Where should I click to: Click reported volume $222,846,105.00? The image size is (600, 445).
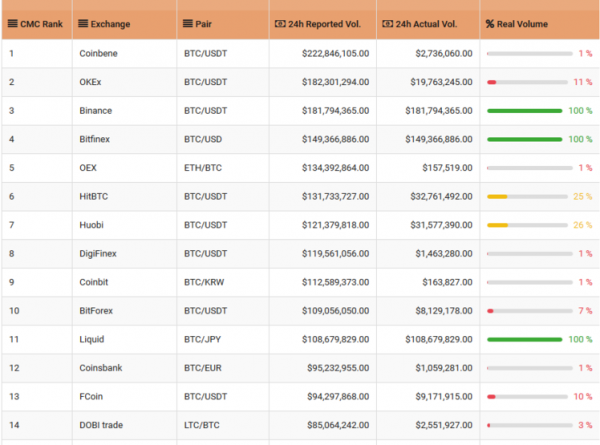click(x=336, y=54)
